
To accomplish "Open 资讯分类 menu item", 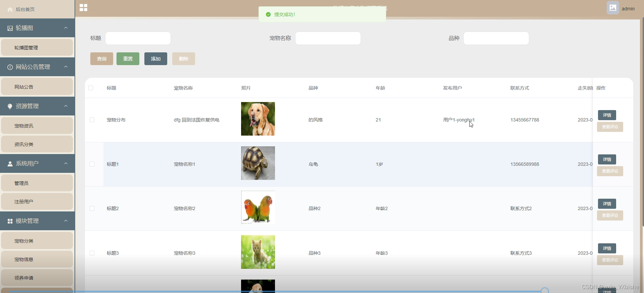I will [37, 144].
